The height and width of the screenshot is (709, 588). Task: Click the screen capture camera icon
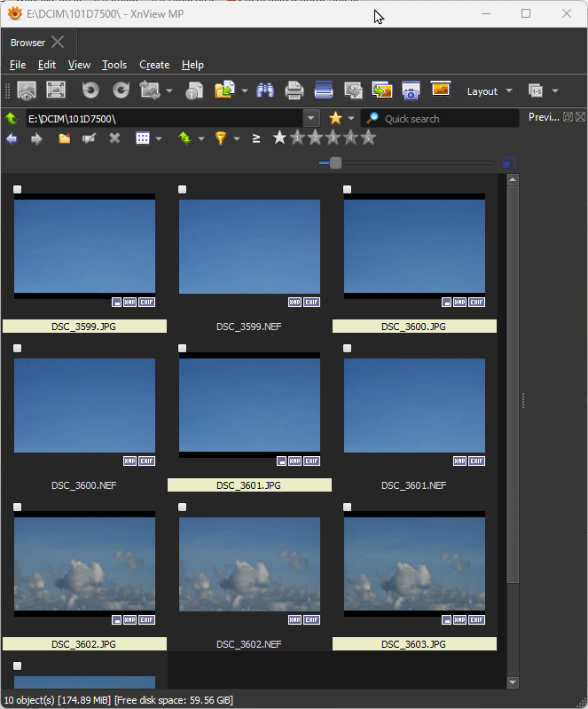411,91
